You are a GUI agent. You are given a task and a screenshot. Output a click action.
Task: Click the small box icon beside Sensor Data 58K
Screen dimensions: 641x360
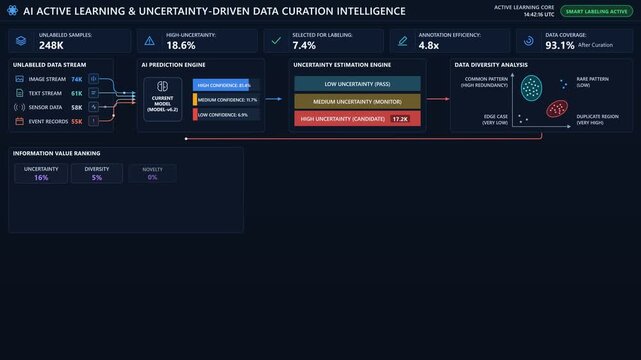(93, 107)
